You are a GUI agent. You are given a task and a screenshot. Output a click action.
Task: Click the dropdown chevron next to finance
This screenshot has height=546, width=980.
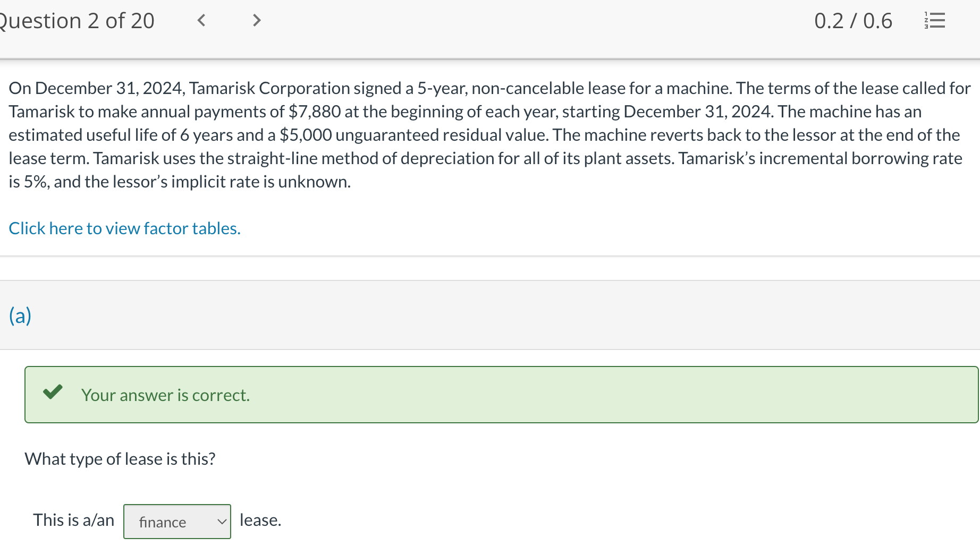[221, 522]
